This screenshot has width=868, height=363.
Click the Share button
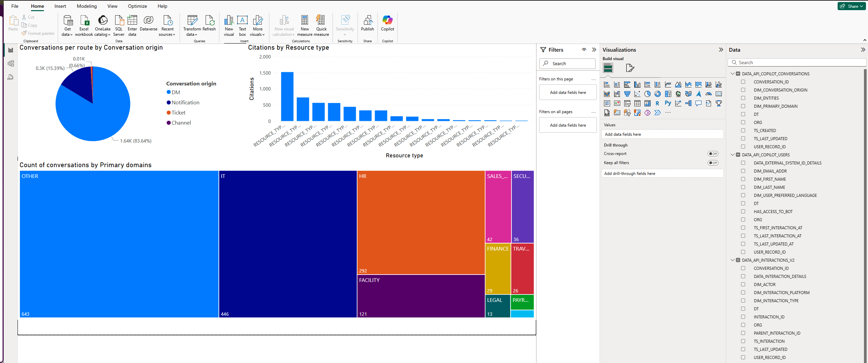click(x=851, y=6)
